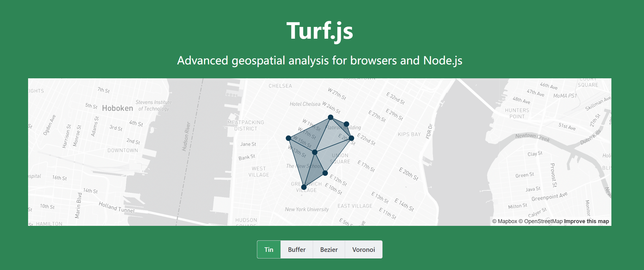
Task: Click the WEST VILLAGE label
Action: tap(259, 172)
